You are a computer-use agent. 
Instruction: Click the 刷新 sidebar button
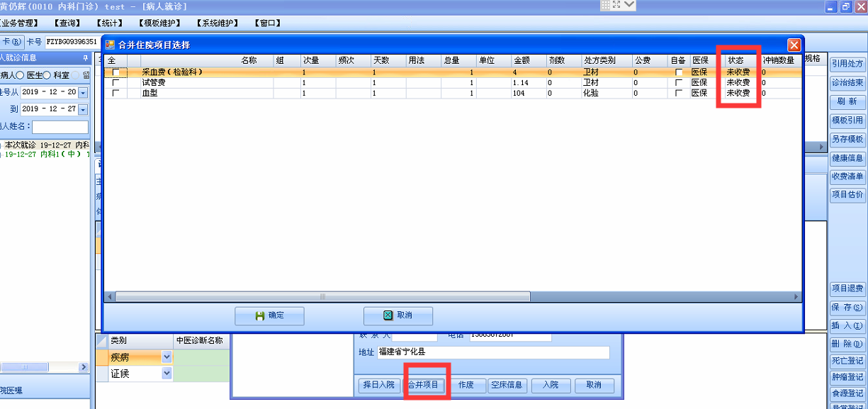tap(847, 102)
